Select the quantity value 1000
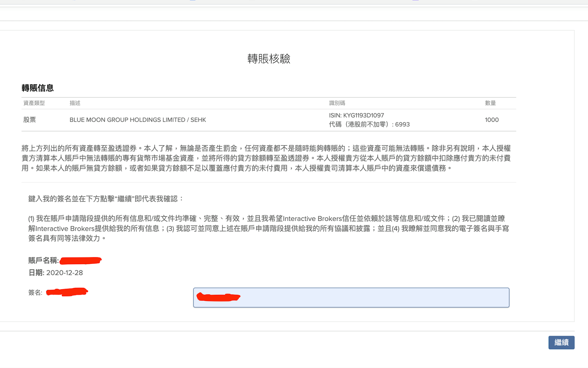 [x=492, y=120]
